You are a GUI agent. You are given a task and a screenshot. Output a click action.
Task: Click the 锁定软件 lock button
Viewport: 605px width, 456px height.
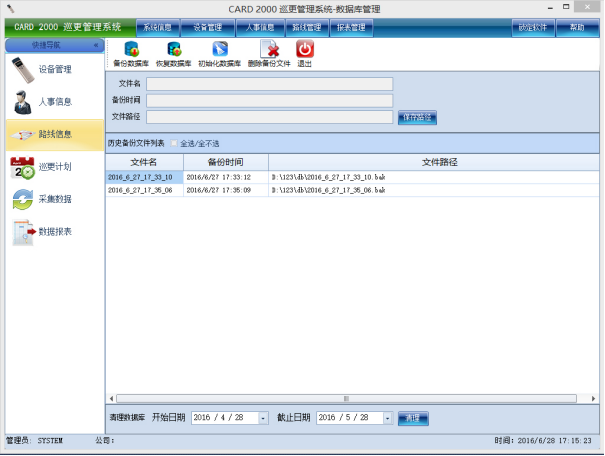click(x=533, y=27)
